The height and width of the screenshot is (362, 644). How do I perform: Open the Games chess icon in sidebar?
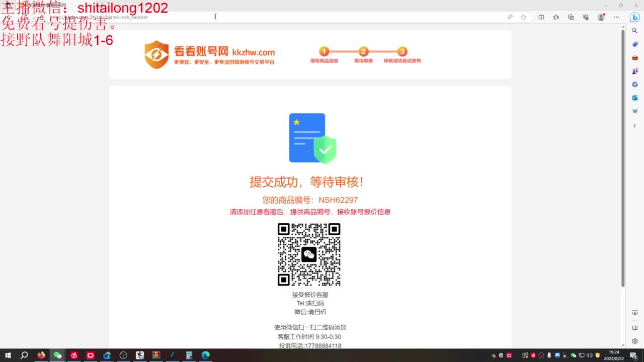(x=635, y=71)
